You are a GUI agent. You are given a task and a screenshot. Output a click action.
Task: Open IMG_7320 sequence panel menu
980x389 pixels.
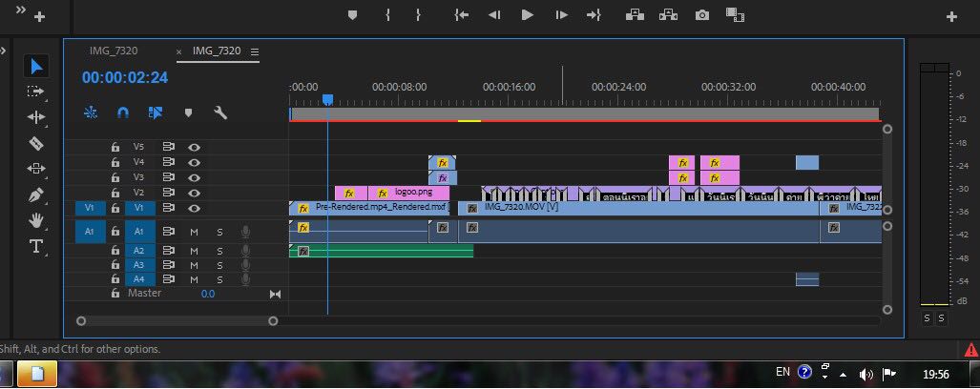[x=255, y=52]
